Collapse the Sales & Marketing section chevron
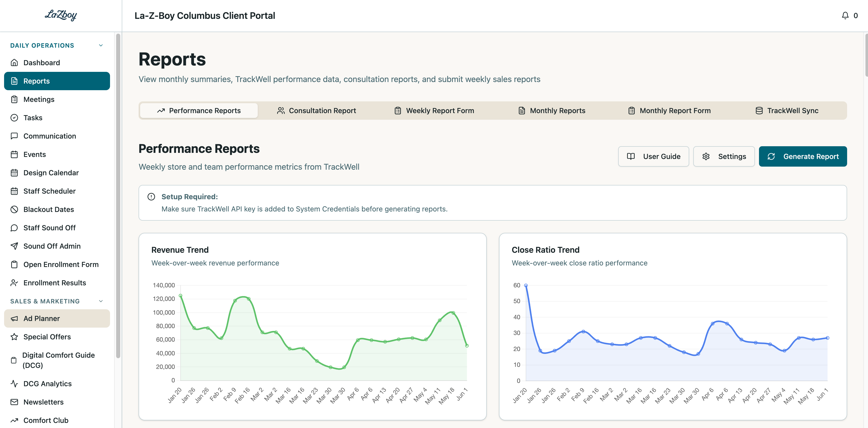868x428 pixels. point(101,301)
